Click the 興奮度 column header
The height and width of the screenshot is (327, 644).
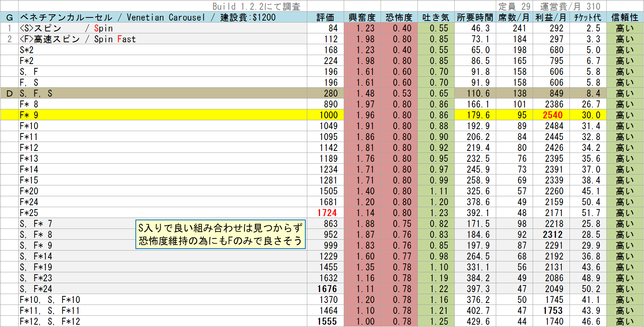point(362,17)
